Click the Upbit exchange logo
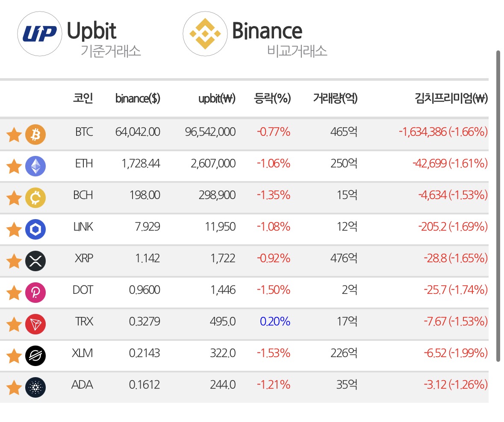The image size is (504, 422). 39,34
